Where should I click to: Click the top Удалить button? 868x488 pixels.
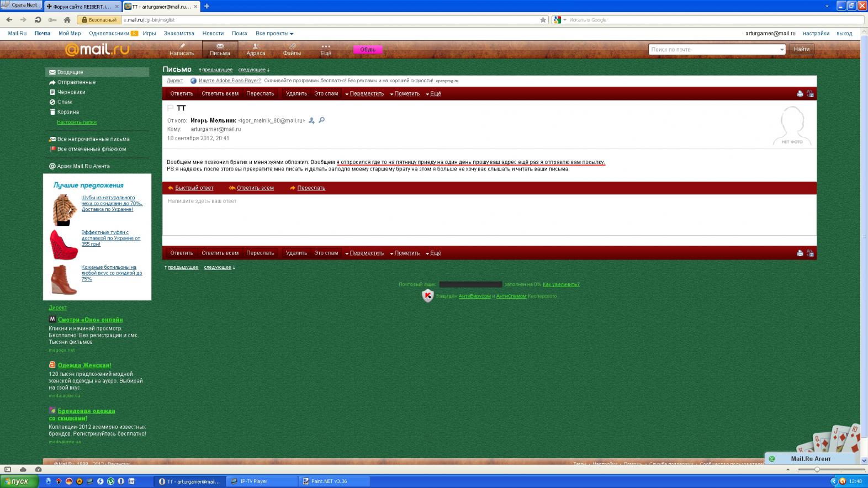pos(297,94)
